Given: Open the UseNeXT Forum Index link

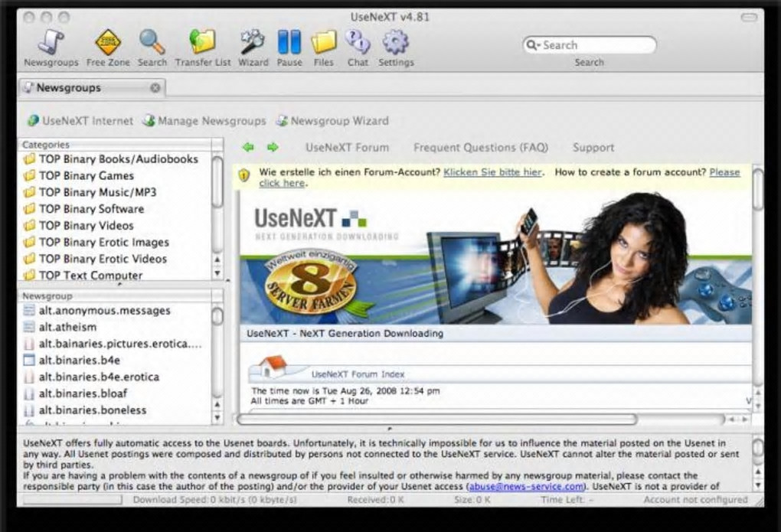Looking at the screenshot, I should [358, 374].
